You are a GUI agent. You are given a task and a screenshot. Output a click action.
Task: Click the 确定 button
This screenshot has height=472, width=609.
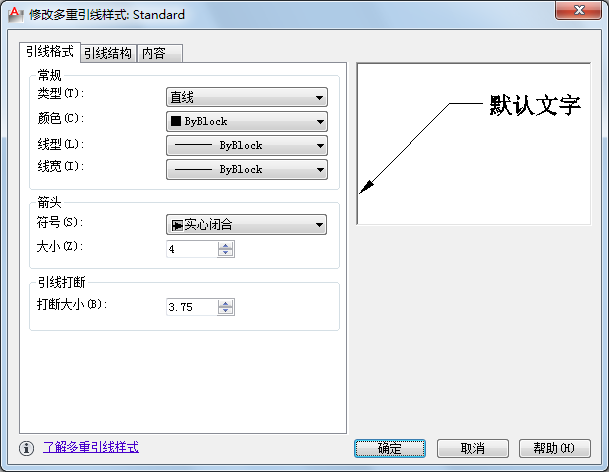point(390,448)
